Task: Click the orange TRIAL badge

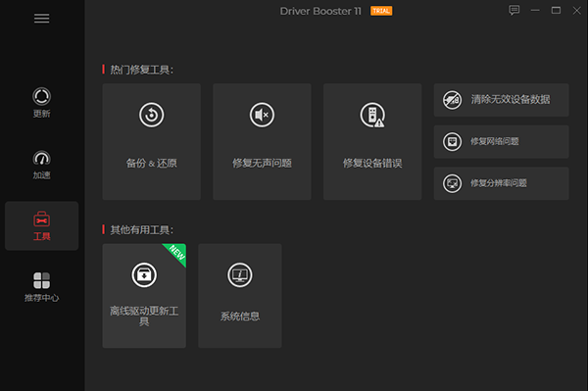Action: (381, 11)
